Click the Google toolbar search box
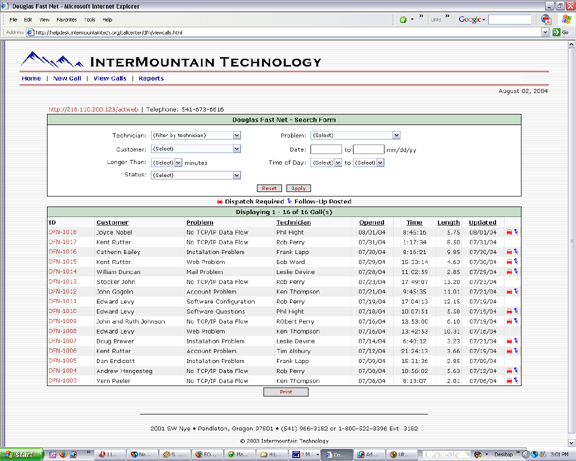The width and height of the screenshot is (576, 461). 510,19
